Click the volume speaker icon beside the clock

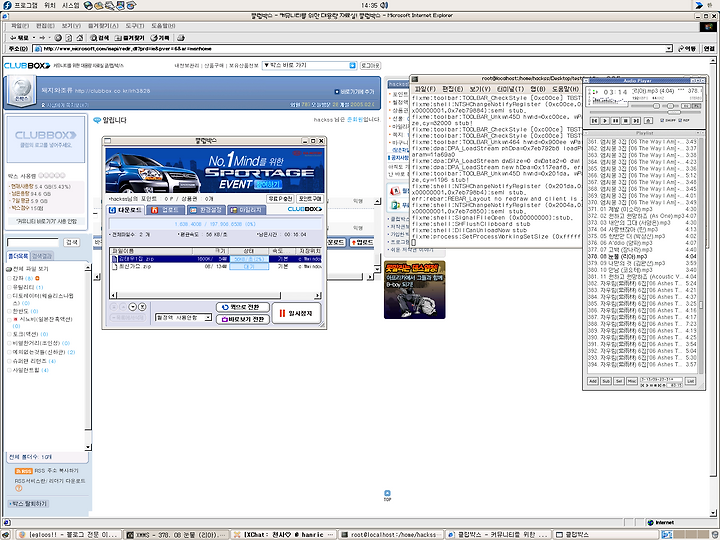[384, 5]
